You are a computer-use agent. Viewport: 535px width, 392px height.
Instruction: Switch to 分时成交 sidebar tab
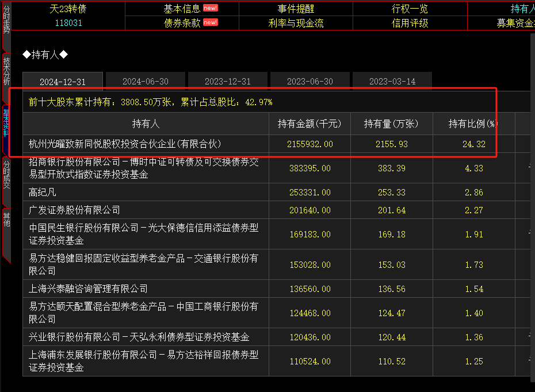coord(6,175)
